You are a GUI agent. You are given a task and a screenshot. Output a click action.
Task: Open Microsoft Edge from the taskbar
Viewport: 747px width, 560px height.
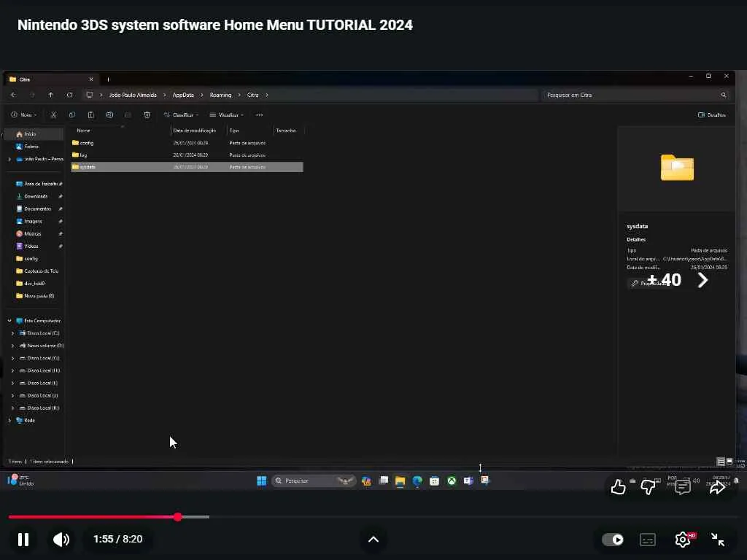[417, 481]
